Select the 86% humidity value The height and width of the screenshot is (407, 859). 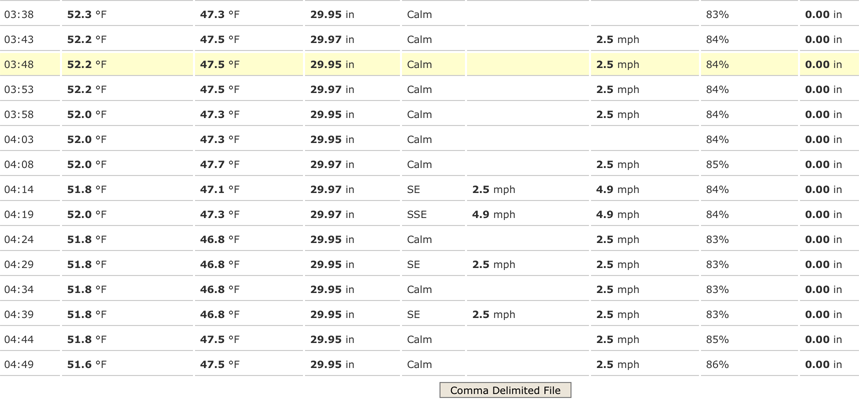point(717,365)
